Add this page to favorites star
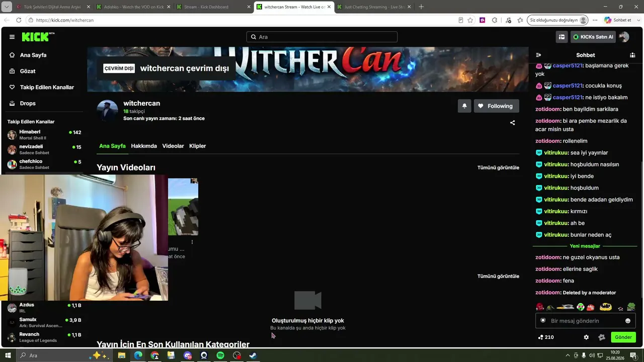 (x=470, y=20)
